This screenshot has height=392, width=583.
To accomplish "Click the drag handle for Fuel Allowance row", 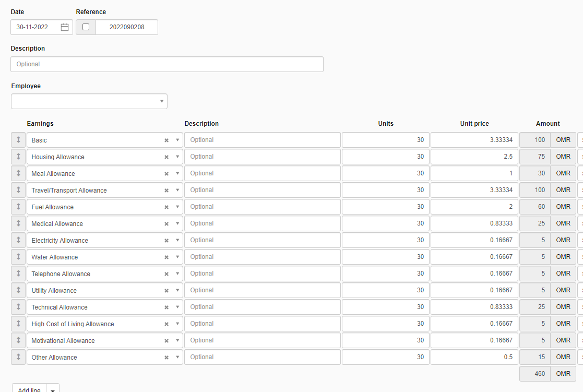I will coord(18,207).
